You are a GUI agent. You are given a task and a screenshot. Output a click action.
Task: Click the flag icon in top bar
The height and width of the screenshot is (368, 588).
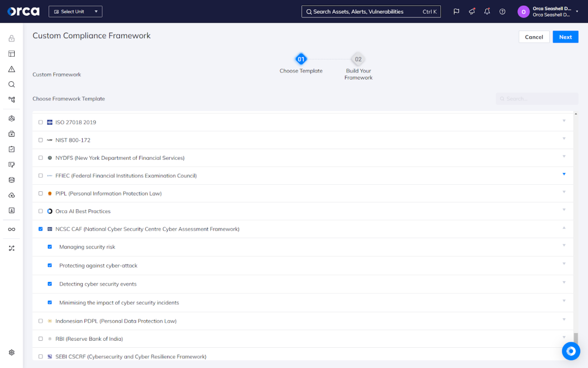[456, 11]
